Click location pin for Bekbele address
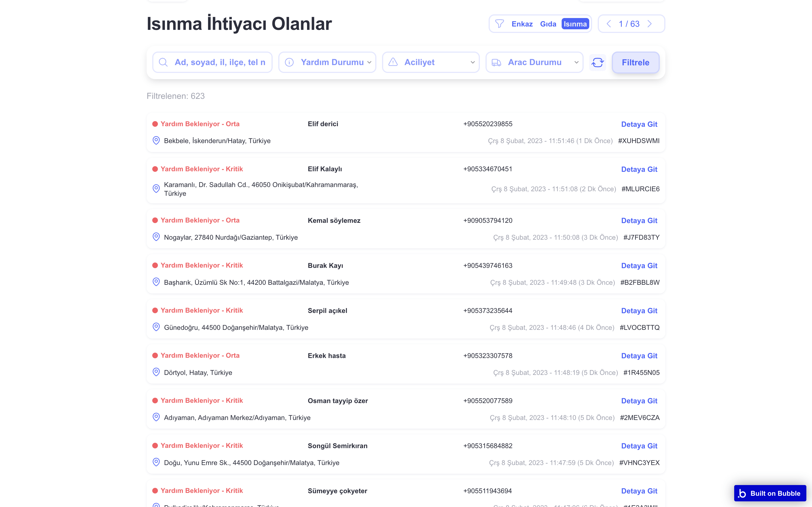The height and width of the screenshot is (507, 812). pyautogui.click(x=156, y=141)
